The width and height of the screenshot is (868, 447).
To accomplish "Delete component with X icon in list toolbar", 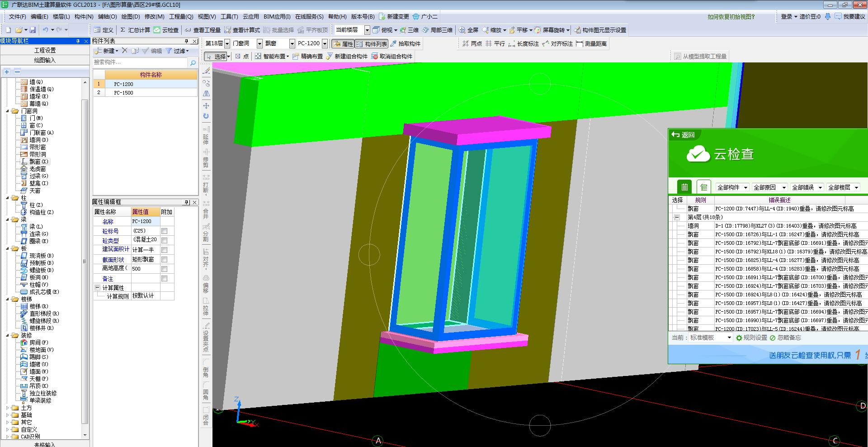I will click(x=125, y=51).
